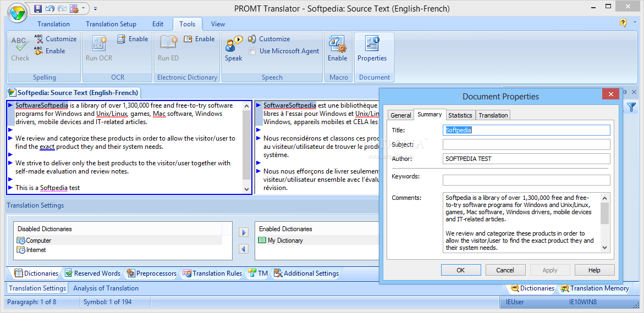Move dictionary to disabled with left arrow
The image size is (644, 313).
[244, 249]
